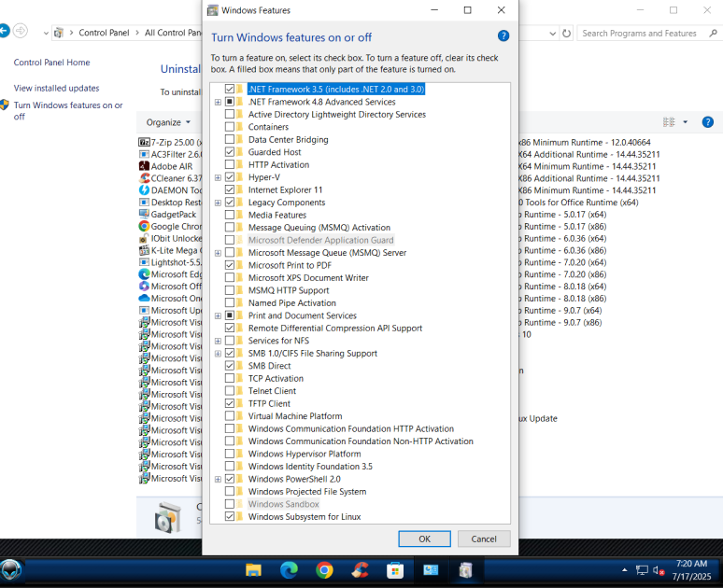
Task: Expand Print and Document Services
Action: click(x=218, y=315)
